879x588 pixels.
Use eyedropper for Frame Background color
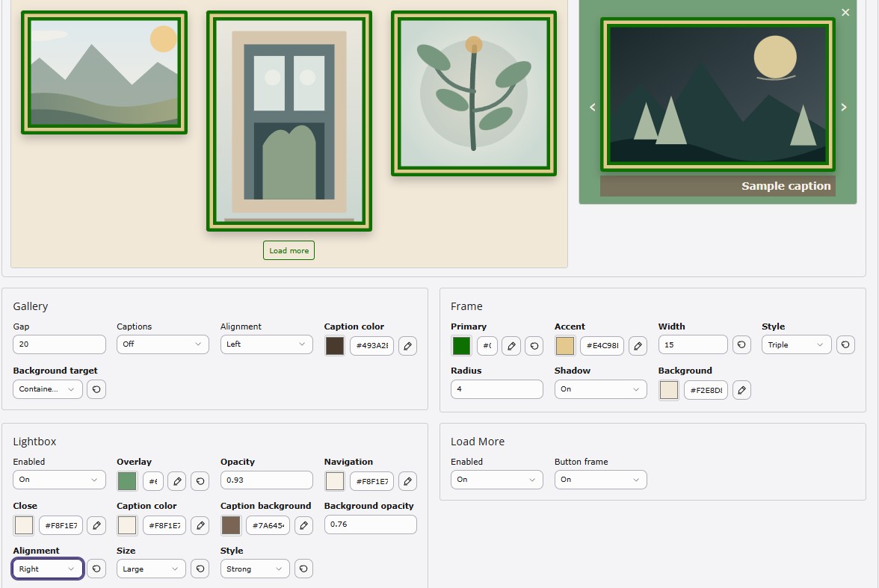tap(741, 390)
